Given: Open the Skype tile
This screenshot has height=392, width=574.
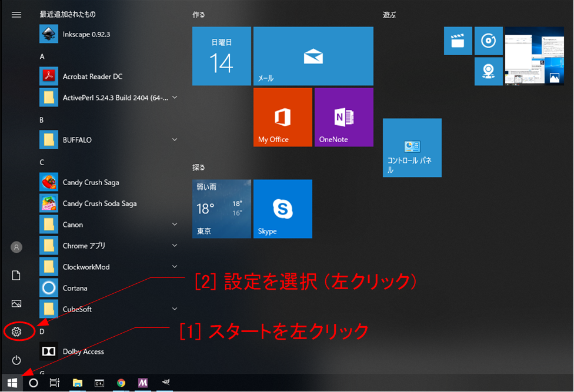Looking at the screenshot, I should click(x=283, y=209).
